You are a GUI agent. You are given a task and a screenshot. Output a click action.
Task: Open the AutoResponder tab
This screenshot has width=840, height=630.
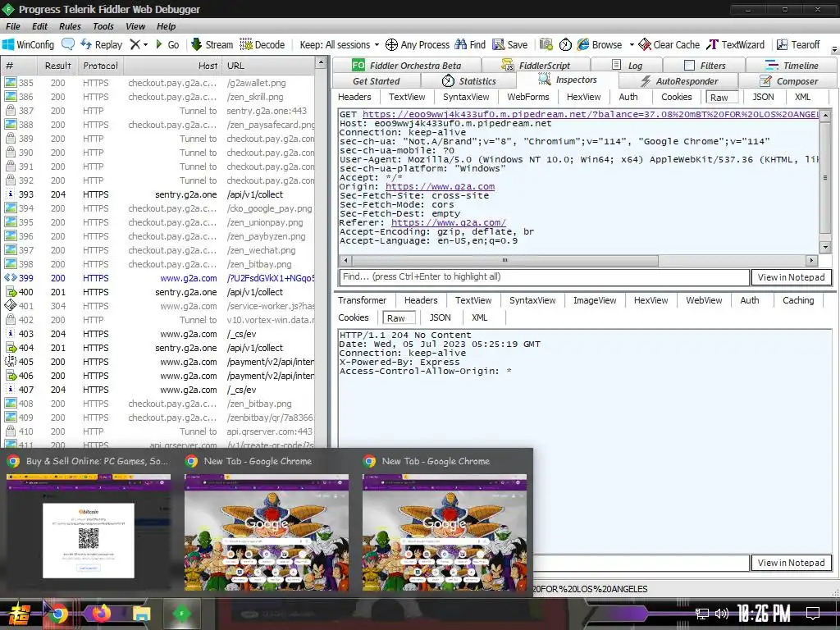[x=678, y=81]
